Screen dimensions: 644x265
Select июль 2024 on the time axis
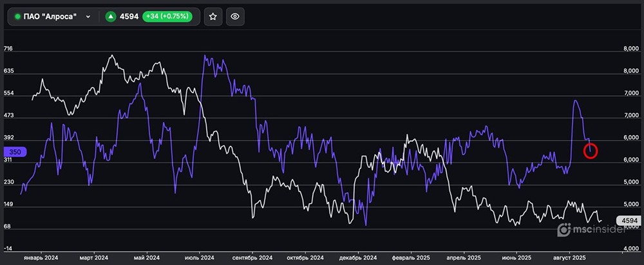(199, 258)
